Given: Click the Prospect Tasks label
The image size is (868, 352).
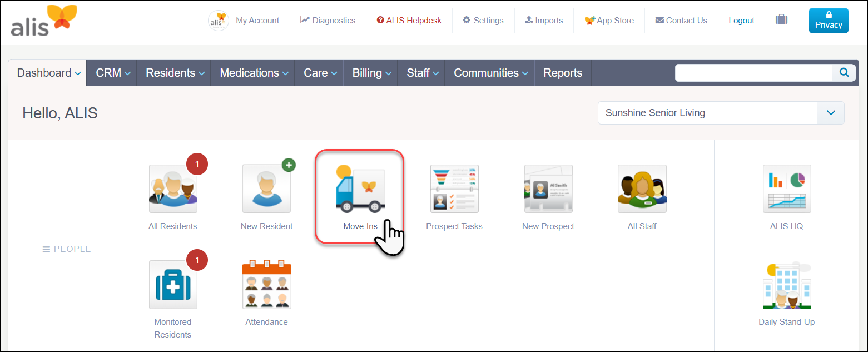Looking at the screenshot, I should [454, 226].
